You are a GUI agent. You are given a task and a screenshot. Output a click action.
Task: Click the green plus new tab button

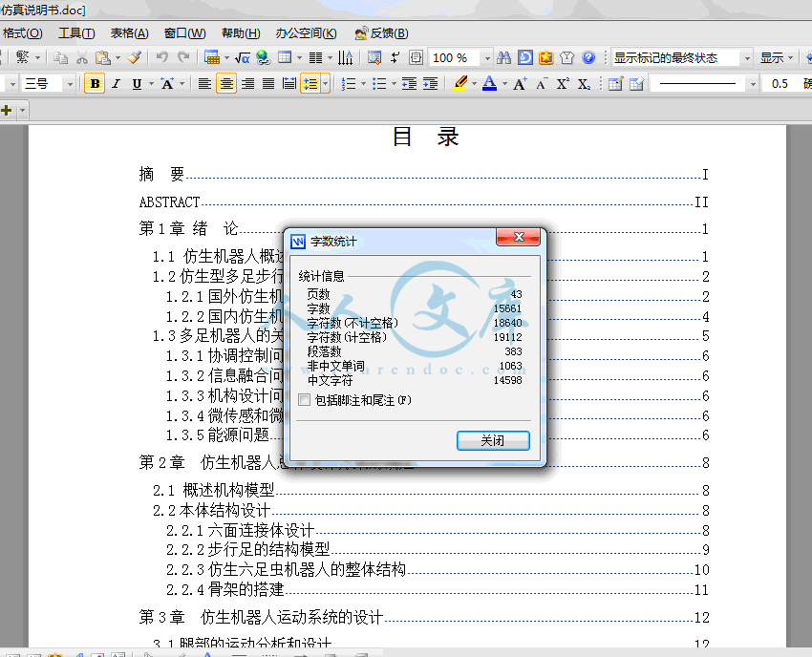7,110
